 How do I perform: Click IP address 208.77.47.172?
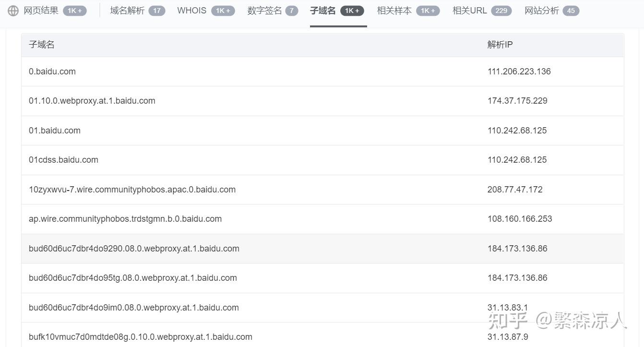515,190
